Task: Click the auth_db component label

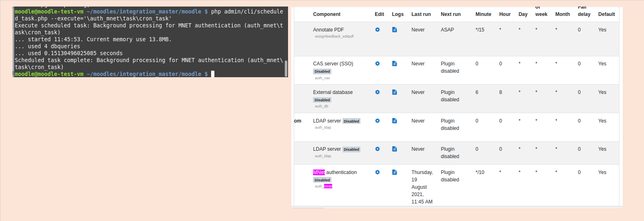Action: pos(321,106)
